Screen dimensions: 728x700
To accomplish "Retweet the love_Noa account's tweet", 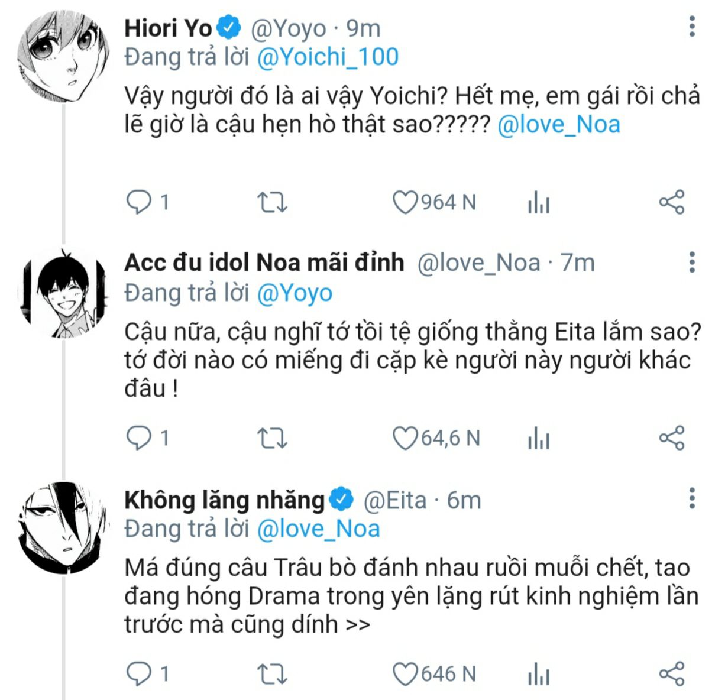I will pos(273,438).
